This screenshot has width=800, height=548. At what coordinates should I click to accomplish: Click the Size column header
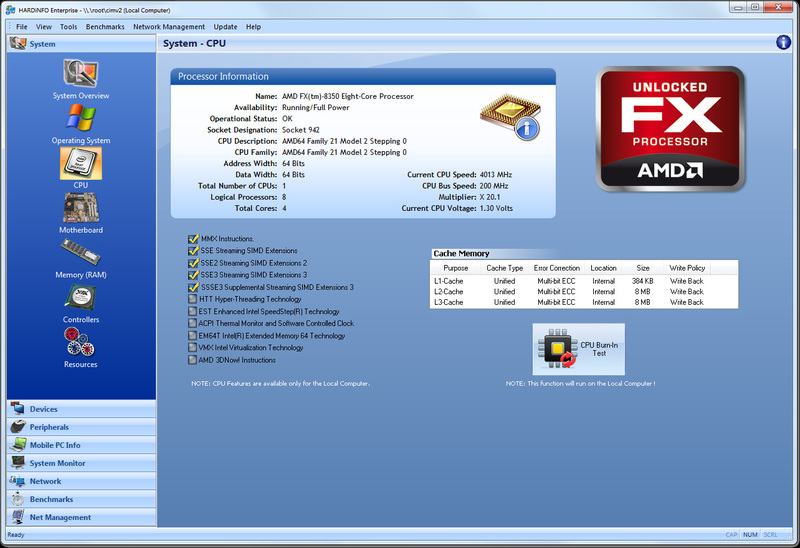pyautogui.click(x=643, y=268)
